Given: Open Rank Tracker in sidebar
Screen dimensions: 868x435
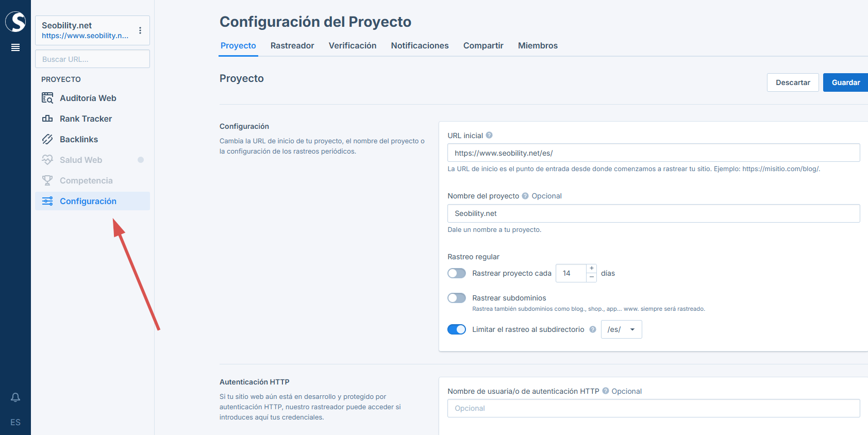Looking at the screenshot, I should [92, 119].
